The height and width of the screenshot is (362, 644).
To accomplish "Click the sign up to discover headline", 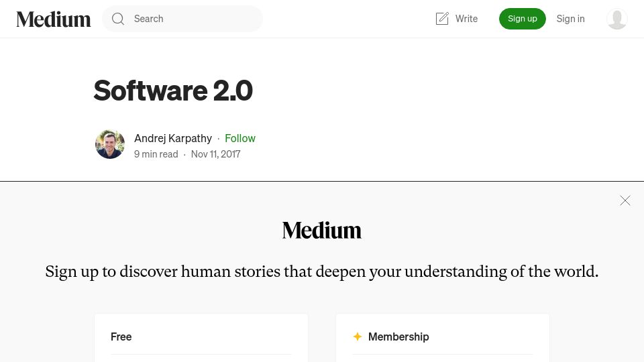I will pyautogui.click(x=322, y=271).
